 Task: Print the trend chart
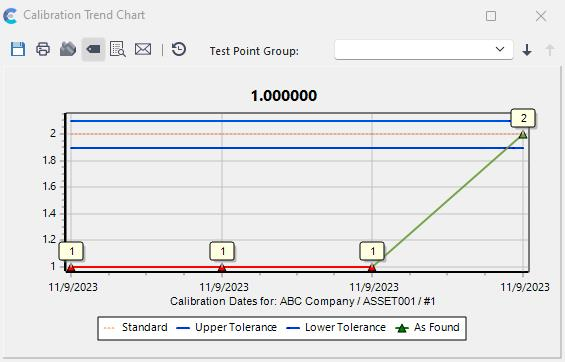[x=43, y=49]
